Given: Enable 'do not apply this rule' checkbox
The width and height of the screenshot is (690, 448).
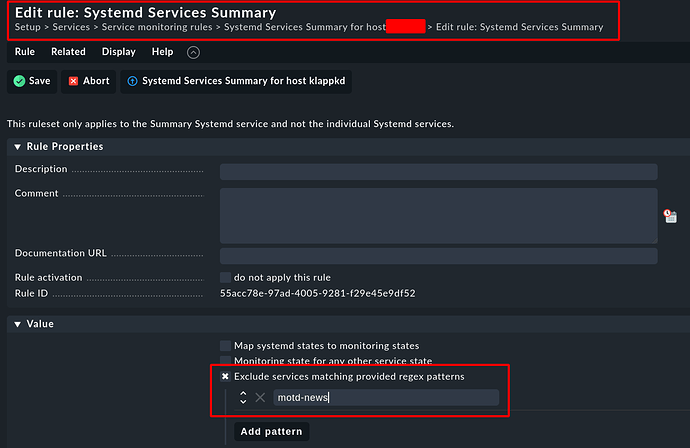Looking at the screenshot, I should pyautogui.click(x=225, y=277).
